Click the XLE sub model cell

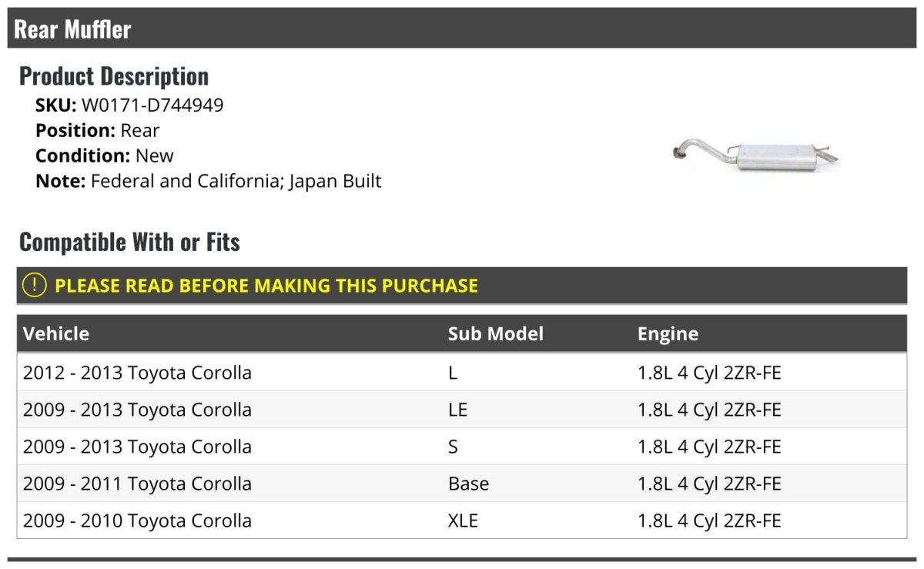point(463,521)
